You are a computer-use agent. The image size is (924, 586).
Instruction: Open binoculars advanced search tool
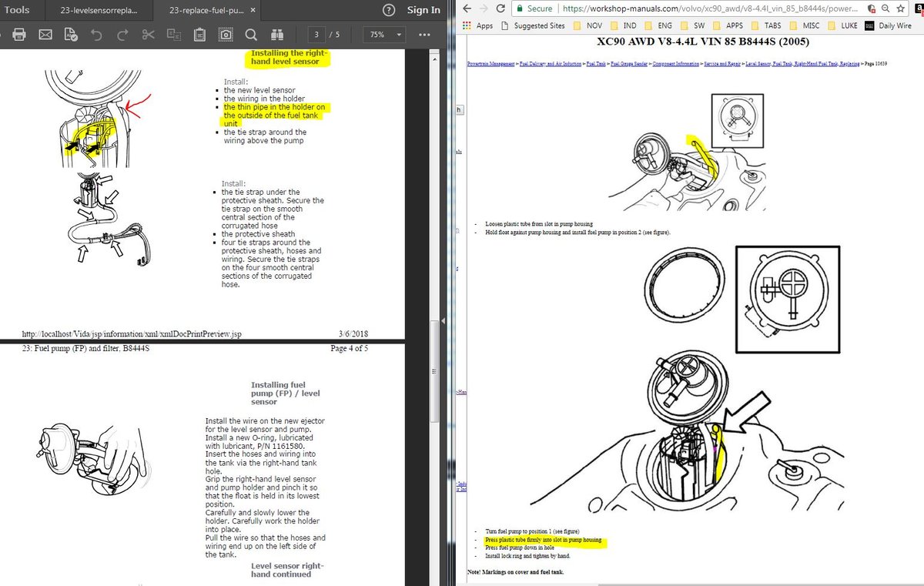[278, 35]
